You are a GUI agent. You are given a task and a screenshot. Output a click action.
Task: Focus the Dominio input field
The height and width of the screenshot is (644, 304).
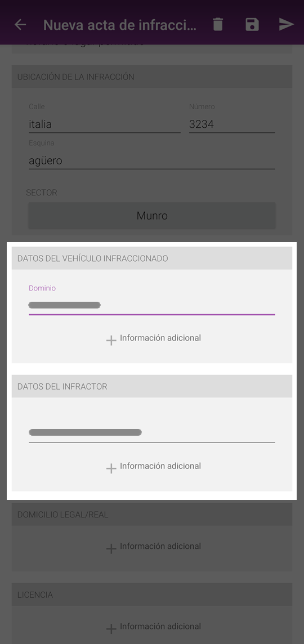coord(152,305)
